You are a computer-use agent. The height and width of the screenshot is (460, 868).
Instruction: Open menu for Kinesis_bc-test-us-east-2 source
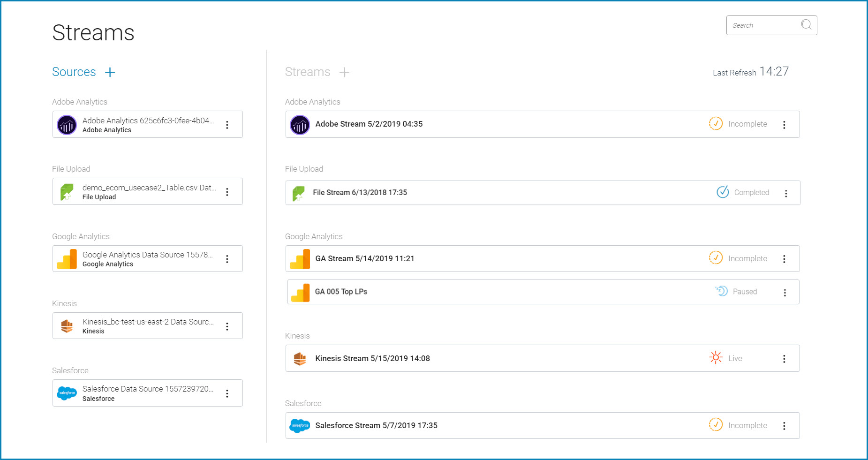pyautogui.click(x=227, y=326)
